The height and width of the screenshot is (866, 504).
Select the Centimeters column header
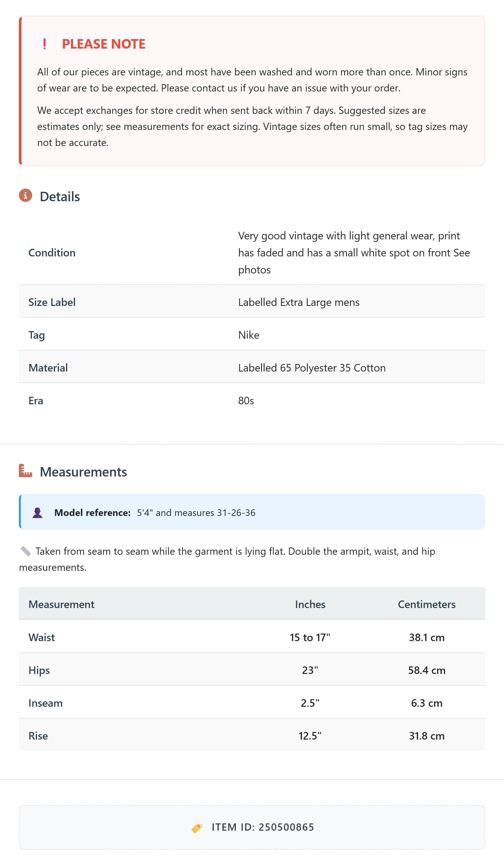[427, 604]
